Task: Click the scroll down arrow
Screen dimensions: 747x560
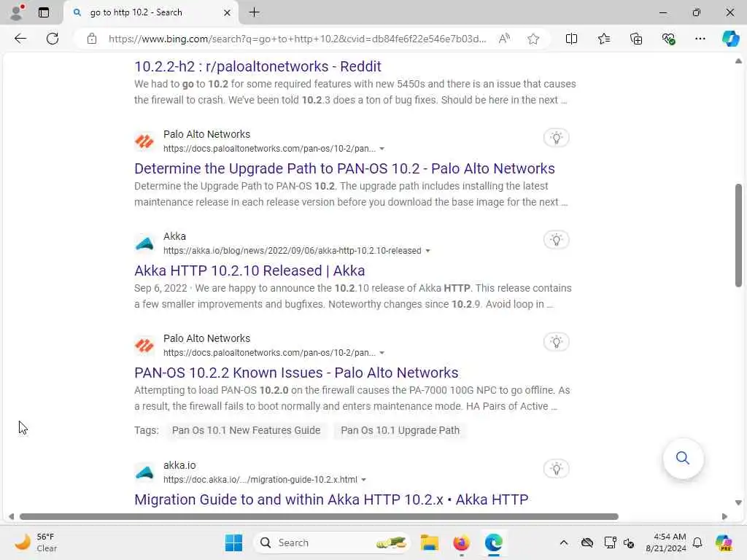Action: [738, 503]
